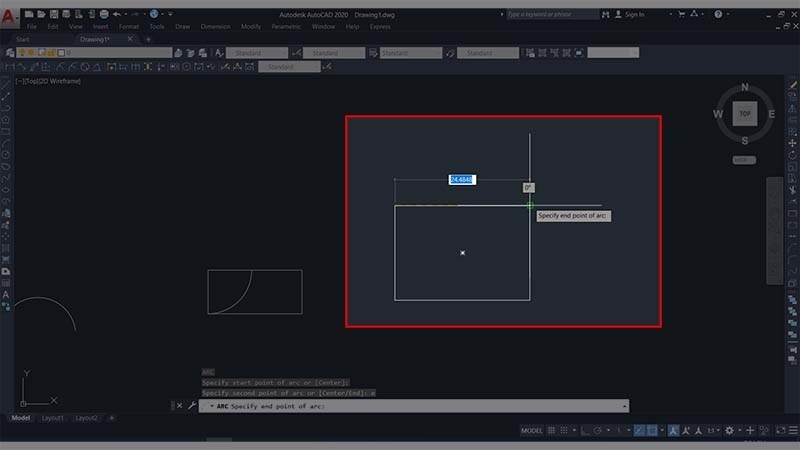Click Sign In link

pos(635,14)
